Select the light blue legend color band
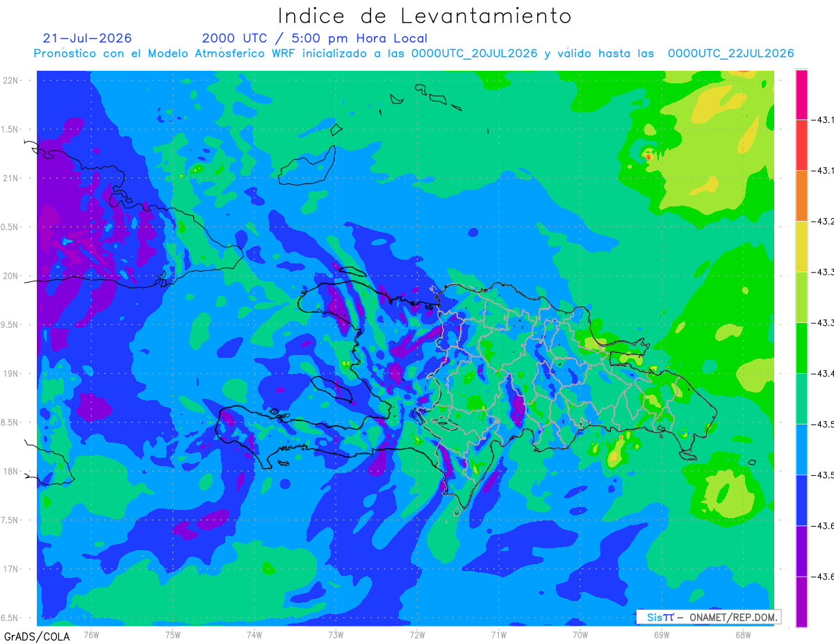Viewport: 834px width, 644px height. coord(801,449)
